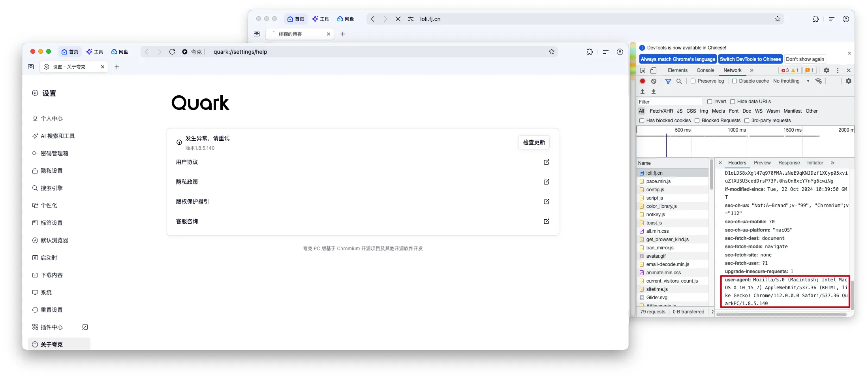Stop loading loli.fj.cn in back window
This screenshot has height=379, width=868.
tap(398, 19)
